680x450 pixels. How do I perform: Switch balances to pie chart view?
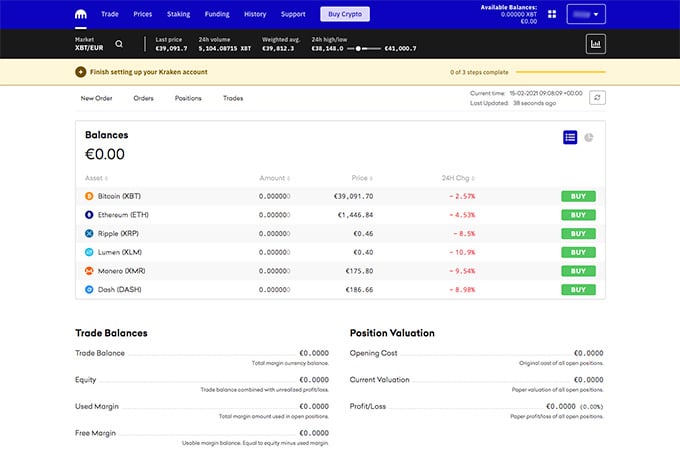pyautogui.click(x=588, y=137)
